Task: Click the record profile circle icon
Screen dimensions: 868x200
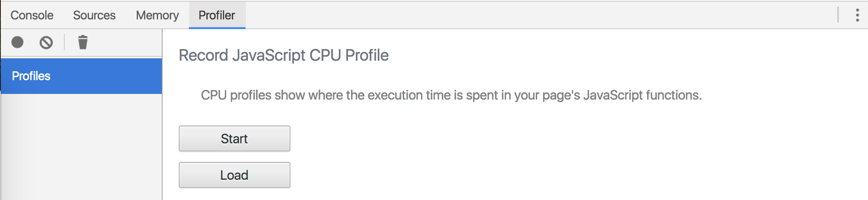Action: click(17, 42)
